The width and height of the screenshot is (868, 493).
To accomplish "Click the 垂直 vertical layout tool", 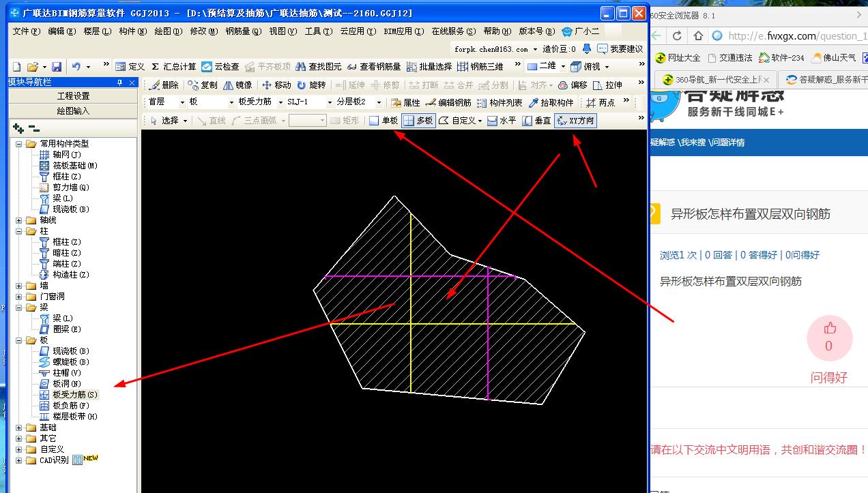I will pos(536,121).
